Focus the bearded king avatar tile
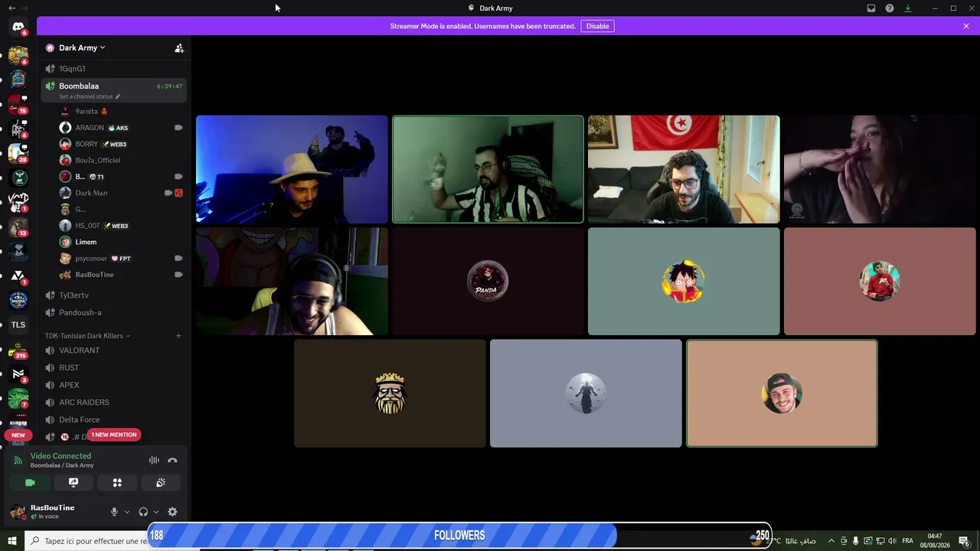Viewport: 980px width, 551px height. tap(390, 393)
